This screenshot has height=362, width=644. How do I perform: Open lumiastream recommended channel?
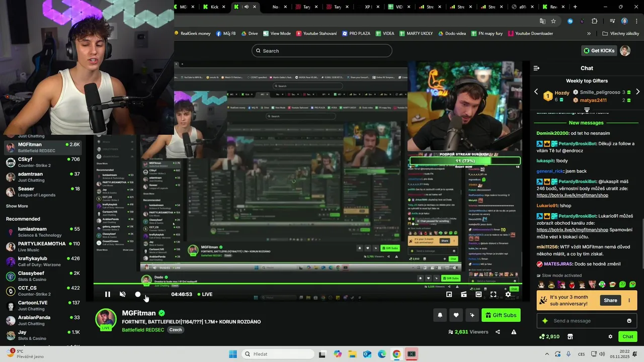point(43,232)
